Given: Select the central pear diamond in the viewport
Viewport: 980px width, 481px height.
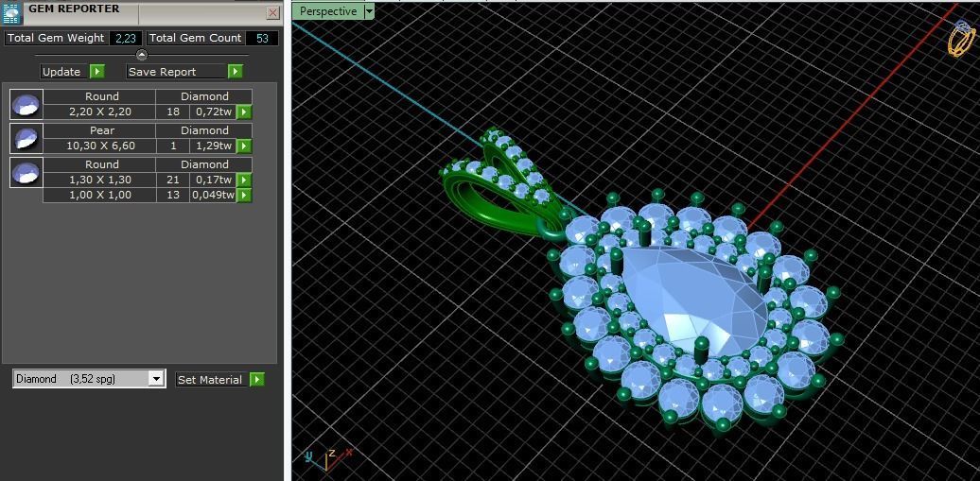Looking at the screenshot, I should (x=693, y=300).
